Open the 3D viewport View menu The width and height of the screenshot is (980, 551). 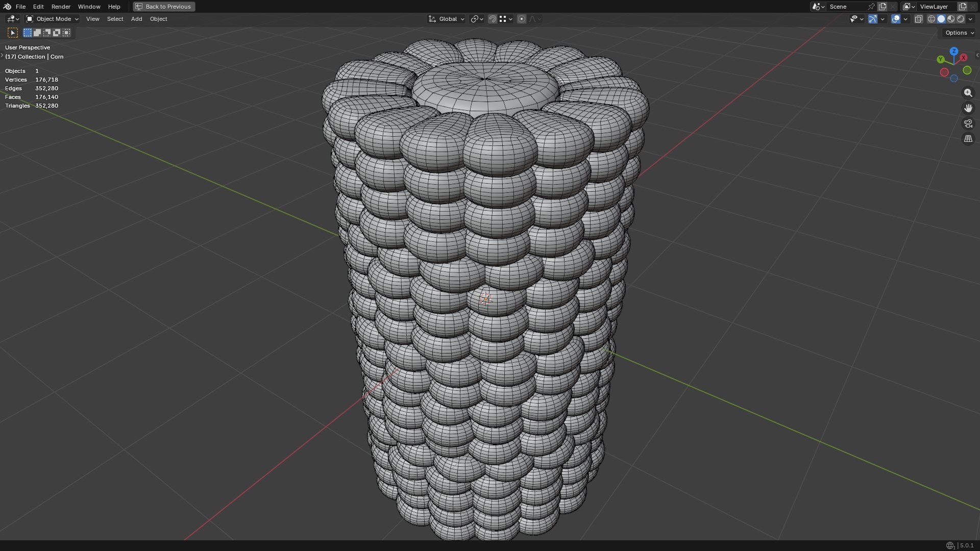click(92, 19)
